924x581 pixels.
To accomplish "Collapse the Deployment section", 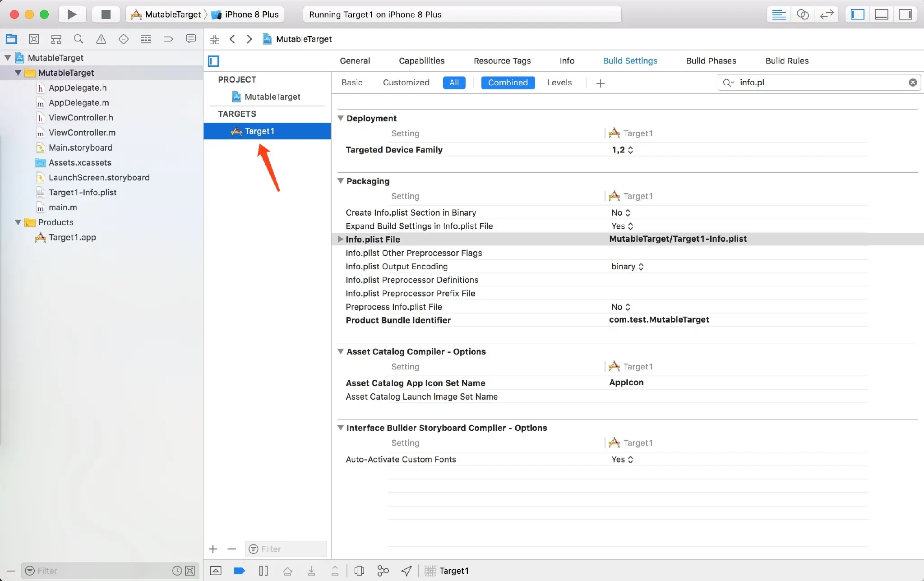I will (341, 118).
